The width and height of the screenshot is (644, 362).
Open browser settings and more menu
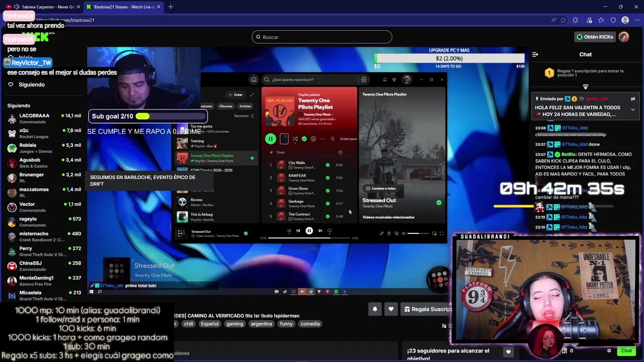[x=637, y=20]
